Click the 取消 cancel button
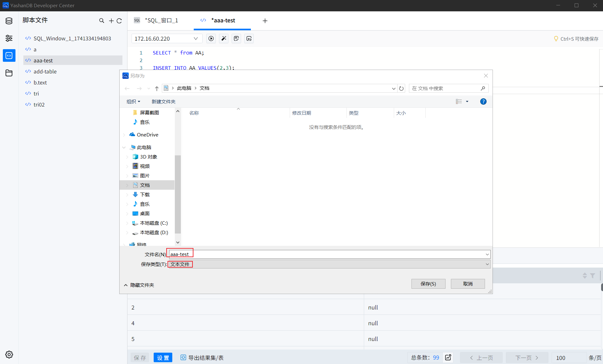Viewport: 603px width, 364px height. click(x=468, y=284)
